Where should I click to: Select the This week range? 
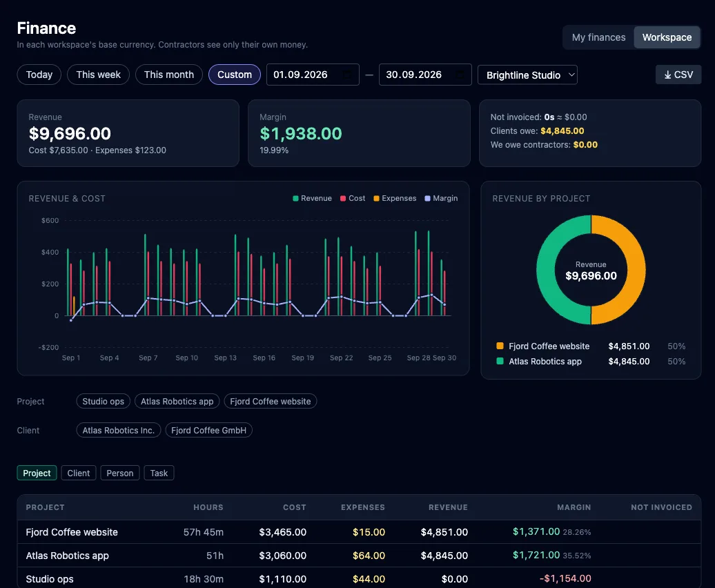click(98, 75)
